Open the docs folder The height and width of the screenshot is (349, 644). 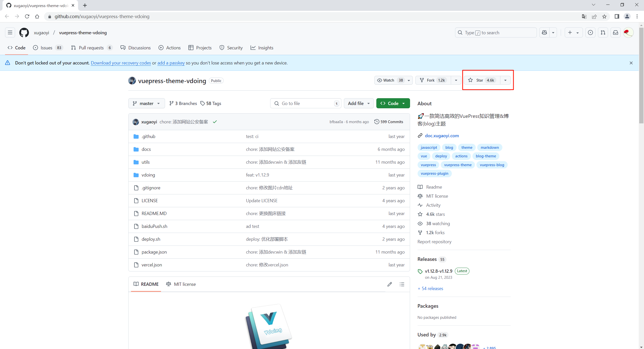pyautogui.click(x=146, y=149)
